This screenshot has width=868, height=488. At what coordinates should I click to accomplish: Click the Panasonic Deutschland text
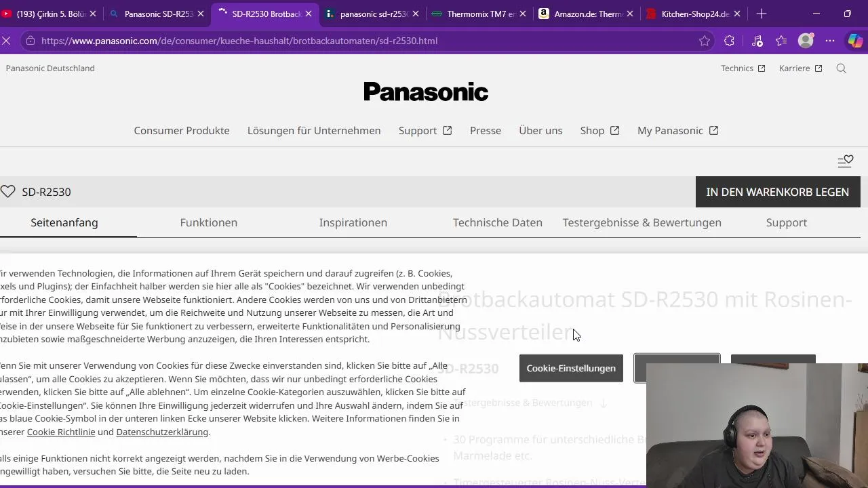click(x=50, y=68)
